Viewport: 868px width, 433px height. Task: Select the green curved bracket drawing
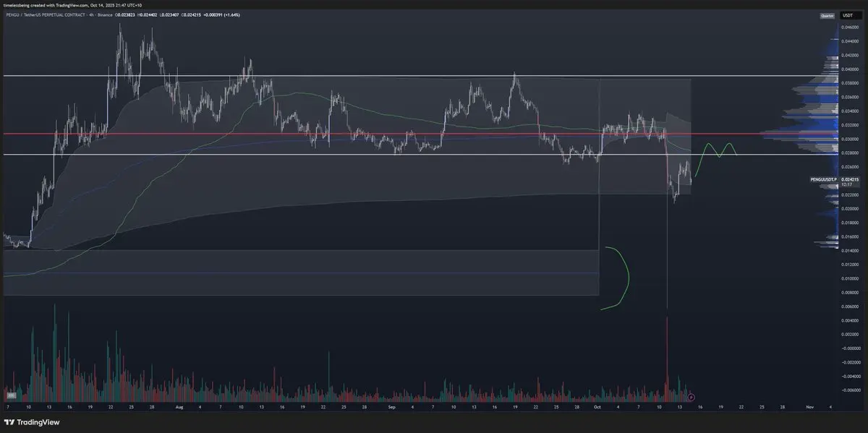616,278
